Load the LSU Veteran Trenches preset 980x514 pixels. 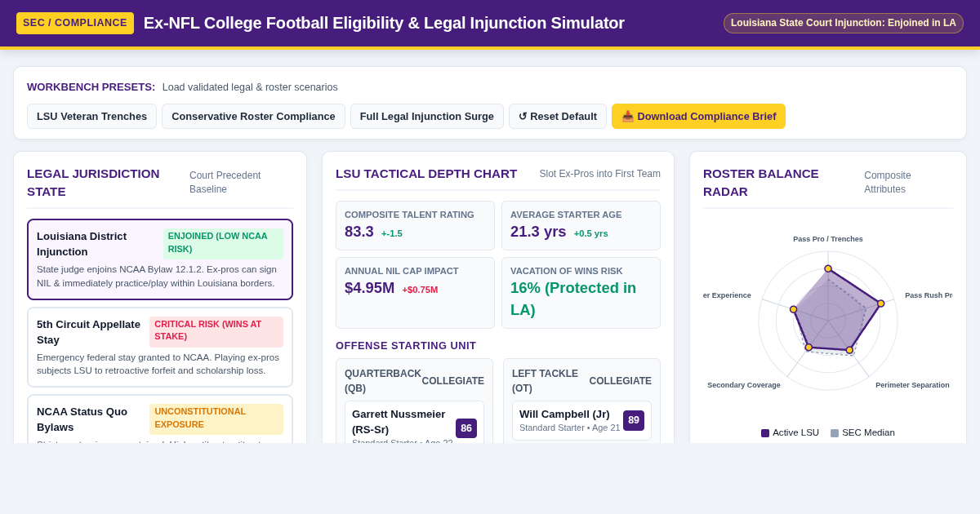tap(91, 116)
